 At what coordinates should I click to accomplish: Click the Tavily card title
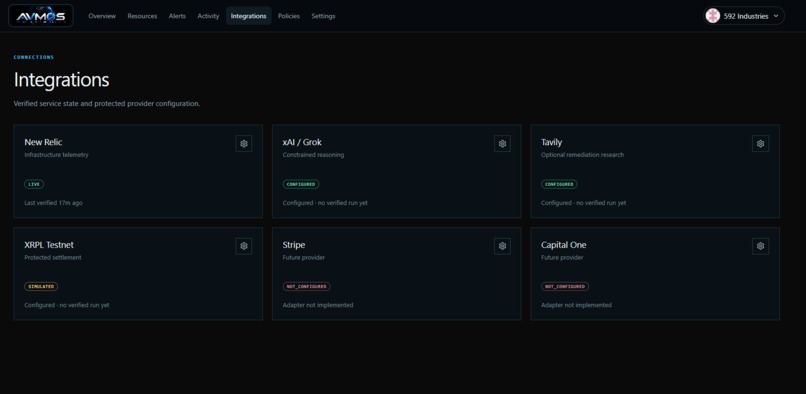point(552,142)
